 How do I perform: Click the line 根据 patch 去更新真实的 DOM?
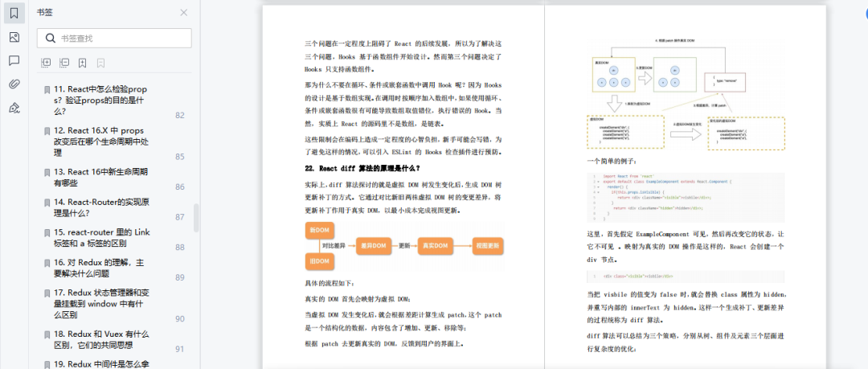[383, 343]
